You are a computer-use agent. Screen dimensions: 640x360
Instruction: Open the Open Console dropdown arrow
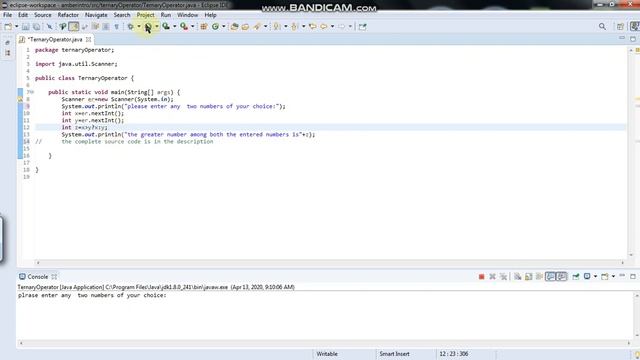613,277
